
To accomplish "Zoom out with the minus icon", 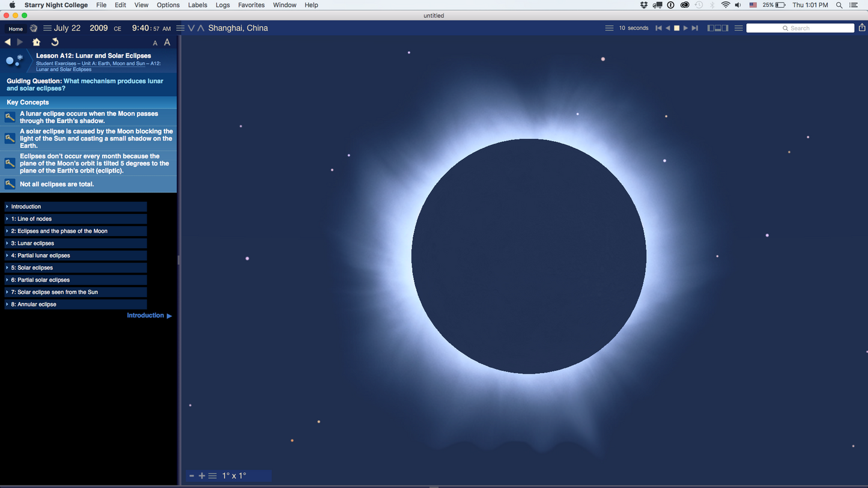I will click(192, 476).
